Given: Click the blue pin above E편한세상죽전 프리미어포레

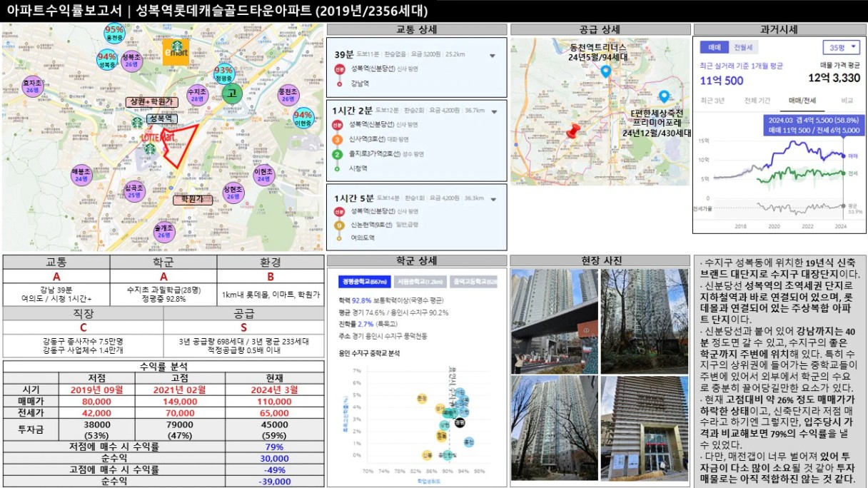Looking at the screenshot, I should click(x=664, y=96).
